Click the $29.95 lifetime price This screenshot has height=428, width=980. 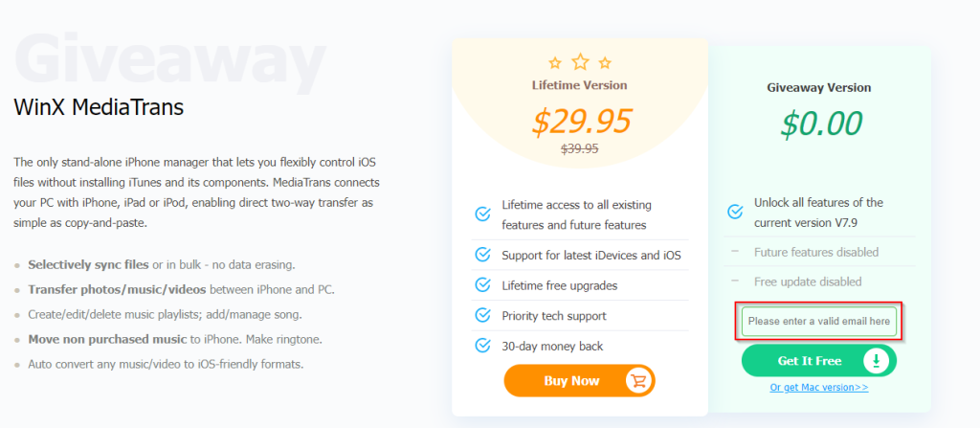coord(581,122)
